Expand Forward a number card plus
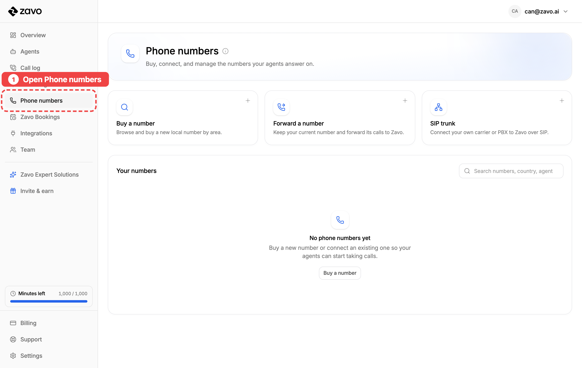The image size is (588, 368). (405, 101)
